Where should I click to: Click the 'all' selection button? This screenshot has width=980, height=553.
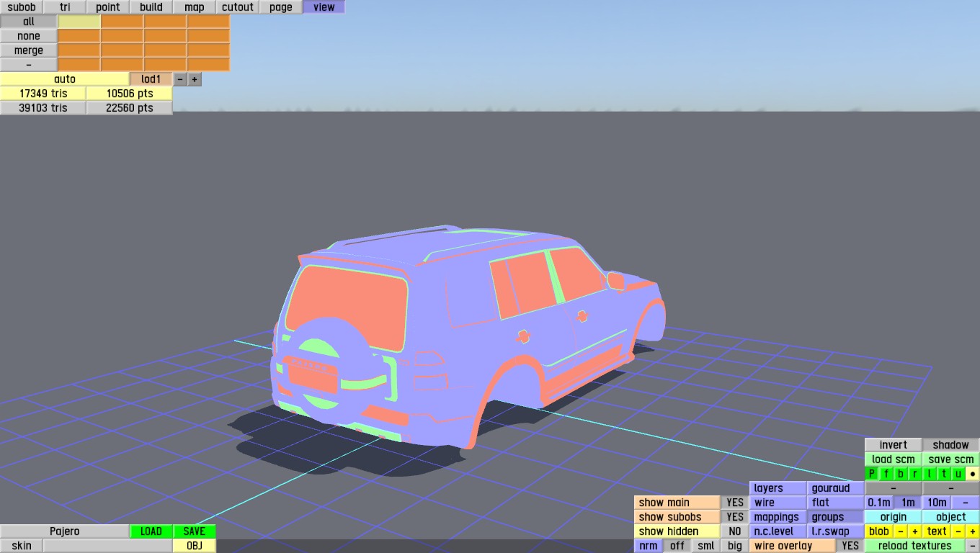29,22
